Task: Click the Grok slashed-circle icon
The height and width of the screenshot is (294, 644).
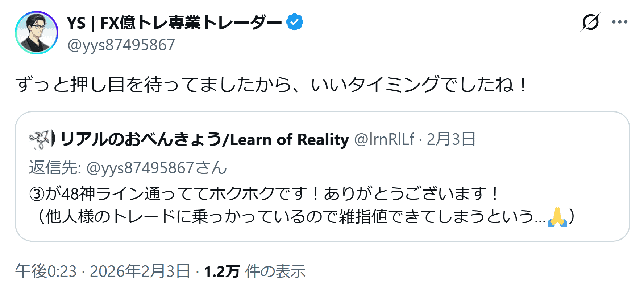Action: 590,22
